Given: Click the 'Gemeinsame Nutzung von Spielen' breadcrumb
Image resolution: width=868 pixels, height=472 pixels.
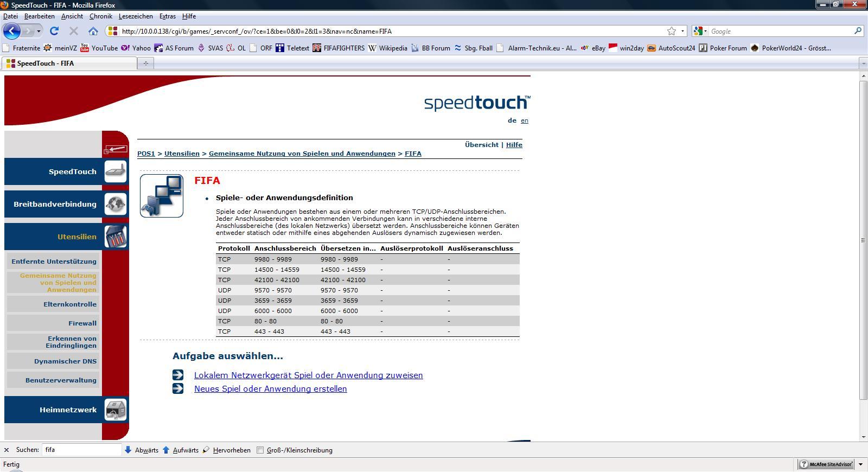Looking at the screenshot, I should coord(302,154).
